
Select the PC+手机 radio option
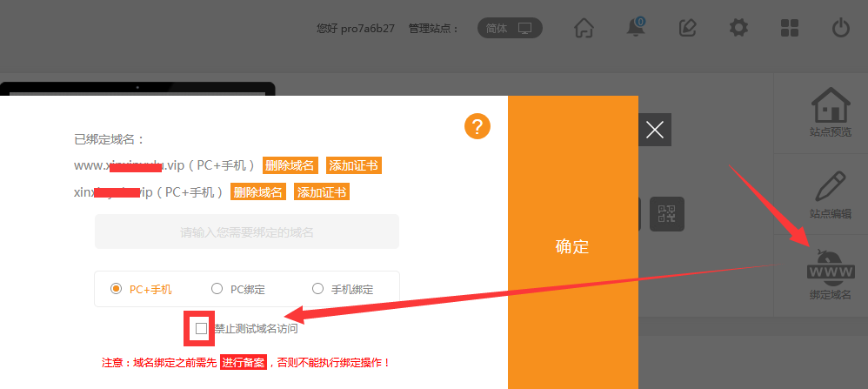pyautogui.click(x=116, y=289)
